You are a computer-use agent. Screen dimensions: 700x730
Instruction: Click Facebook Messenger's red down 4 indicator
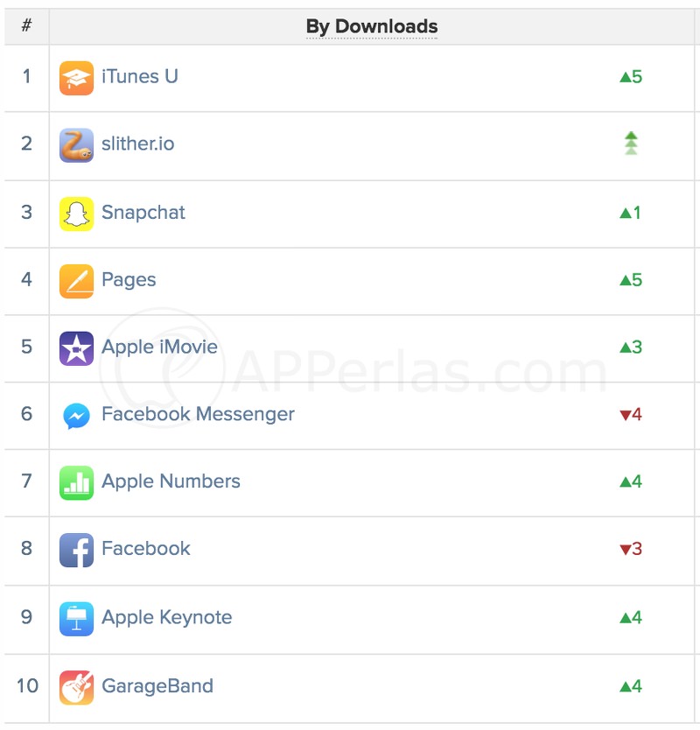click(631, 414)
